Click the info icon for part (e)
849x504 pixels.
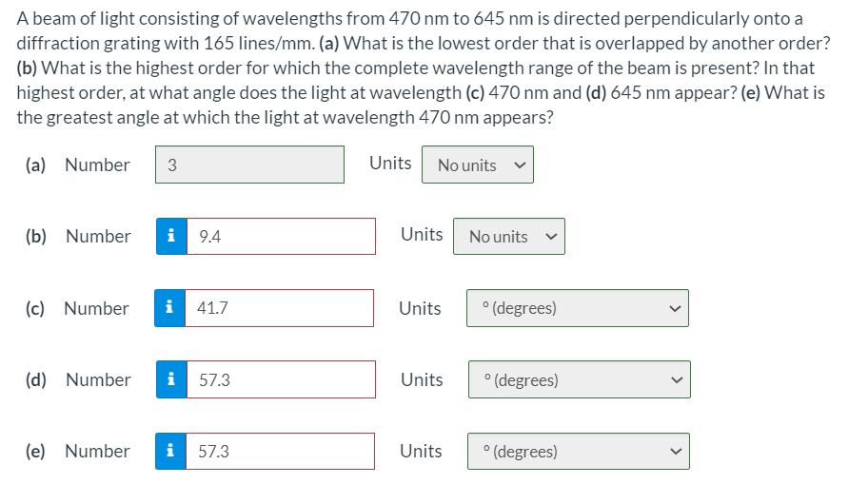click(170, 451)
